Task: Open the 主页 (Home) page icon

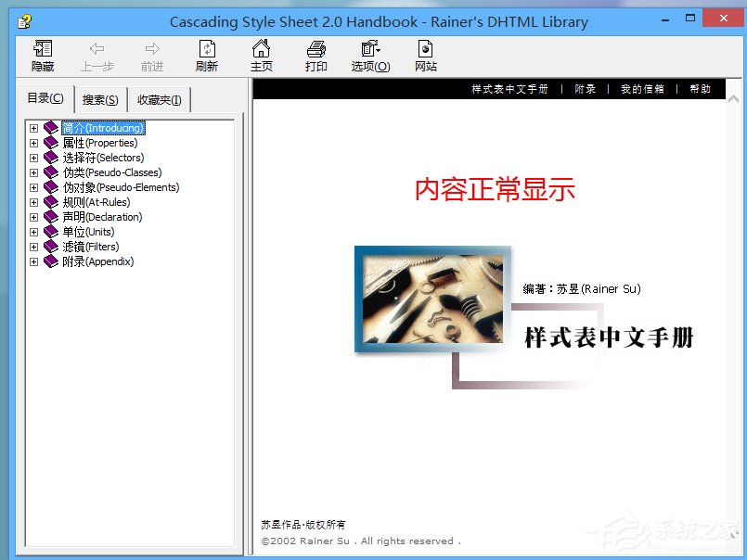Action: tap(261, 56)
